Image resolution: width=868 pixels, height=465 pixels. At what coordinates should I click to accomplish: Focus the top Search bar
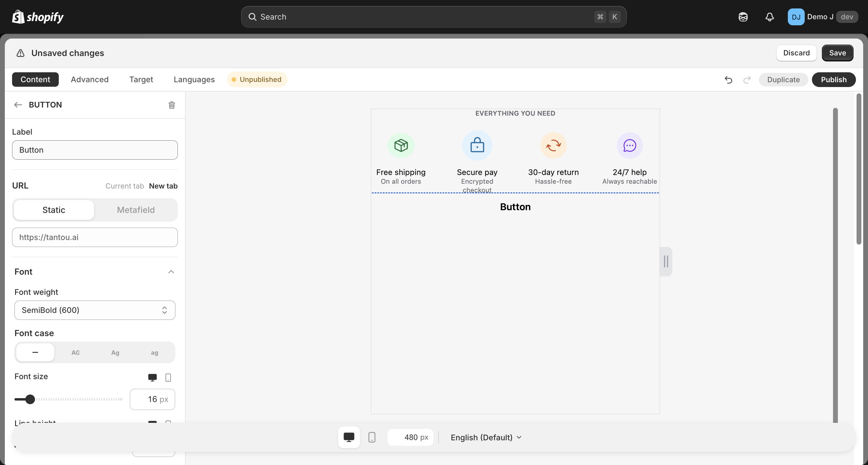(x=434, y=17)
